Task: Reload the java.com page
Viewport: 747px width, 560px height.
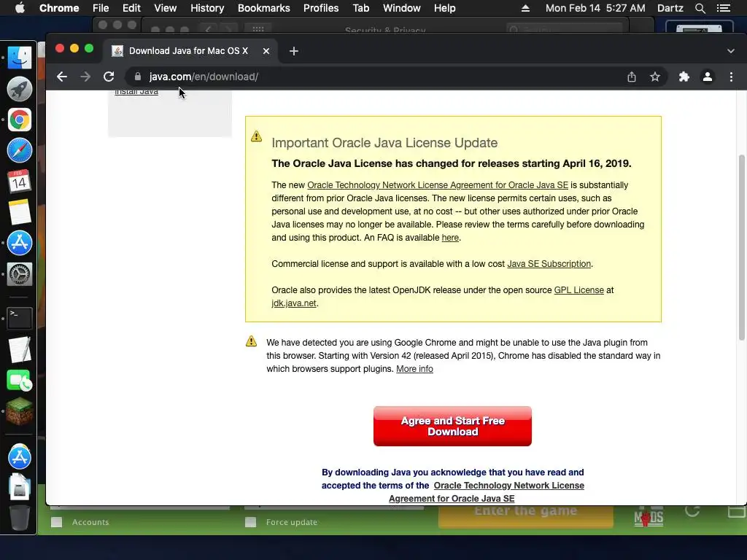Action: click(x=109, y=77)
